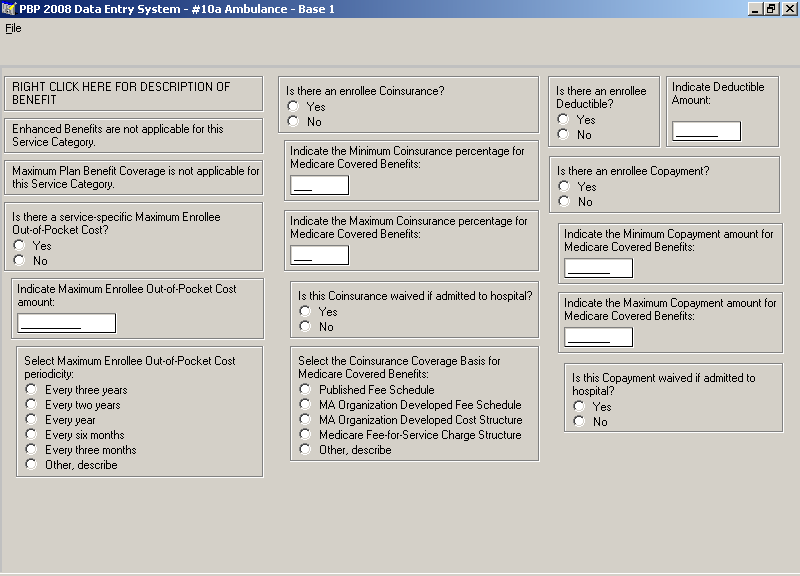Select MA Organization Developed Fee Schedule
This screenshot has height=576, width=800.
pos(305,405)
